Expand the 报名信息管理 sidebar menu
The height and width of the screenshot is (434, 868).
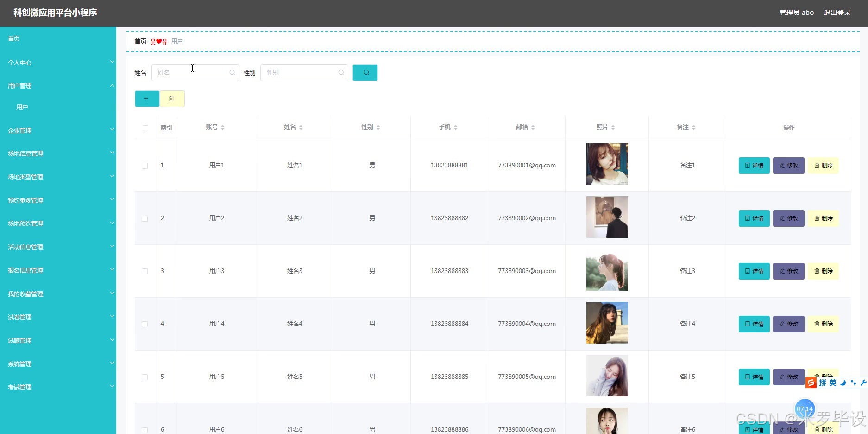click(58, 270)
